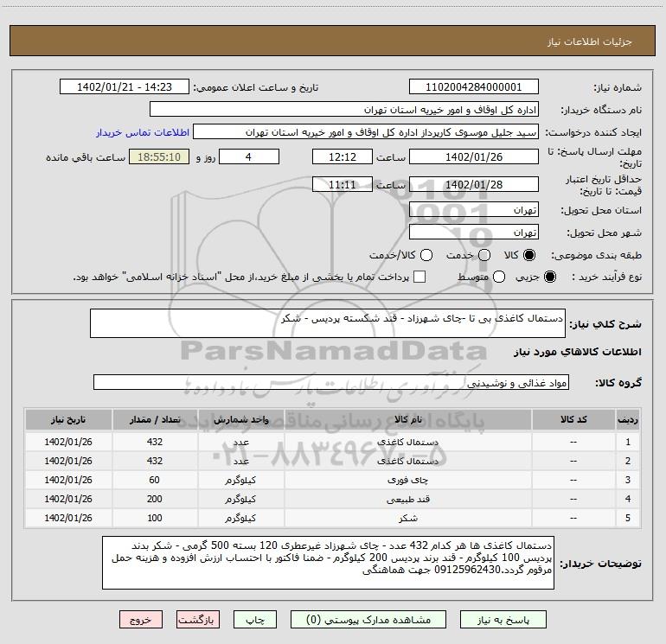
Task: Click the response time field 12:12
Action: pos(343,156)
